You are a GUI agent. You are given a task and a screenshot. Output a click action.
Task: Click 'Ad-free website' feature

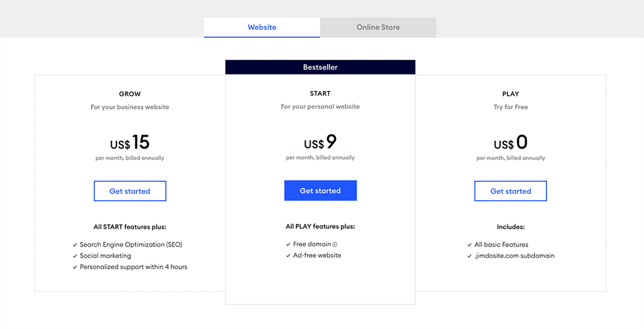coord(317,255)
